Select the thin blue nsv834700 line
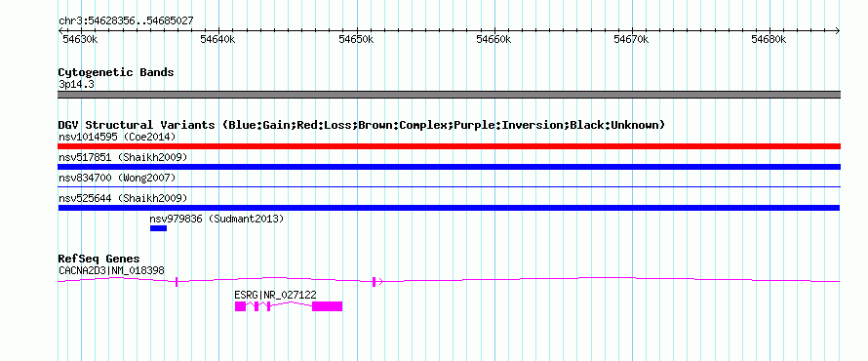868x361 pixels. (449, 187)
